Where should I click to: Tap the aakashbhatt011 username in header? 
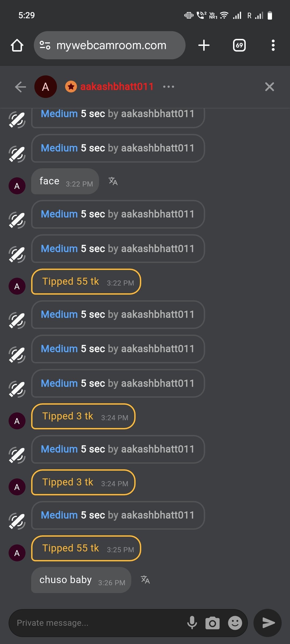point(117,87)
